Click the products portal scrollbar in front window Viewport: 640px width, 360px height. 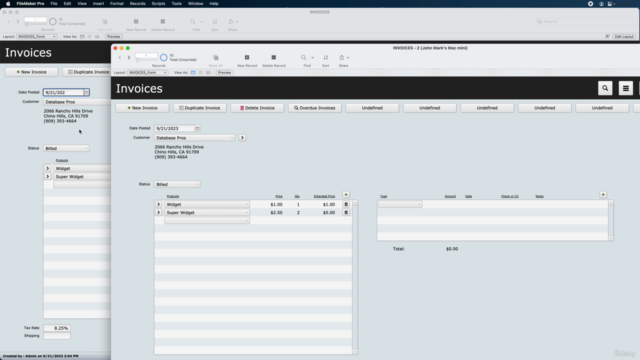click(x=355, y=277)
